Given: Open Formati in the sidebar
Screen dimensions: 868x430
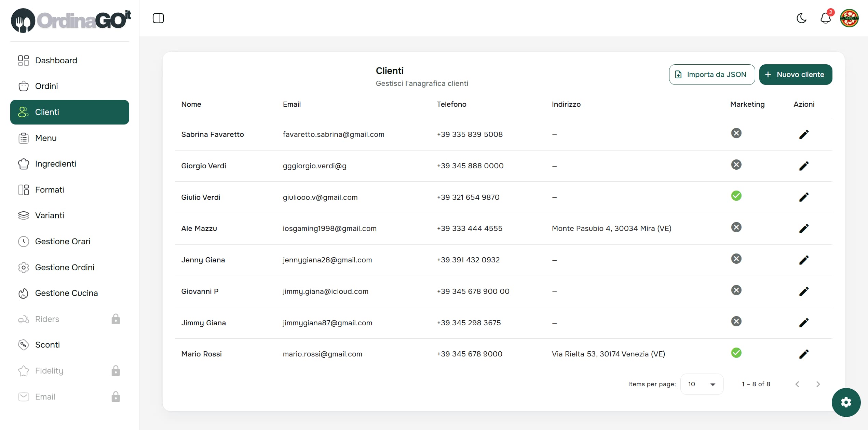Looking at the screenshot, I should (x=70, y=190).
